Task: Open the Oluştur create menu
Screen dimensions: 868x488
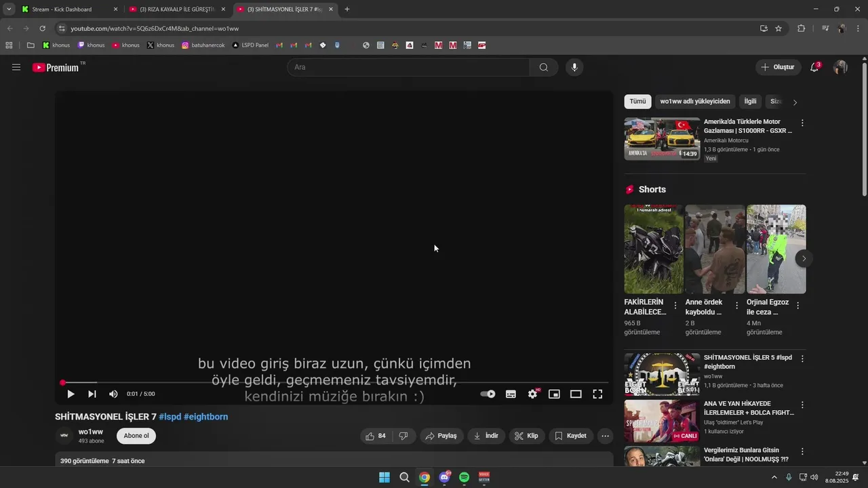Action: click(x=777, y=67)
